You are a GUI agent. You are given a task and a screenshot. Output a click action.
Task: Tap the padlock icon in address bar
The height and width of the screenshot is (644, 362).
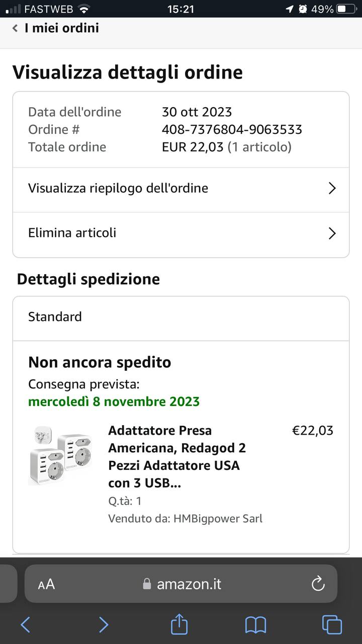click(147, 584)
